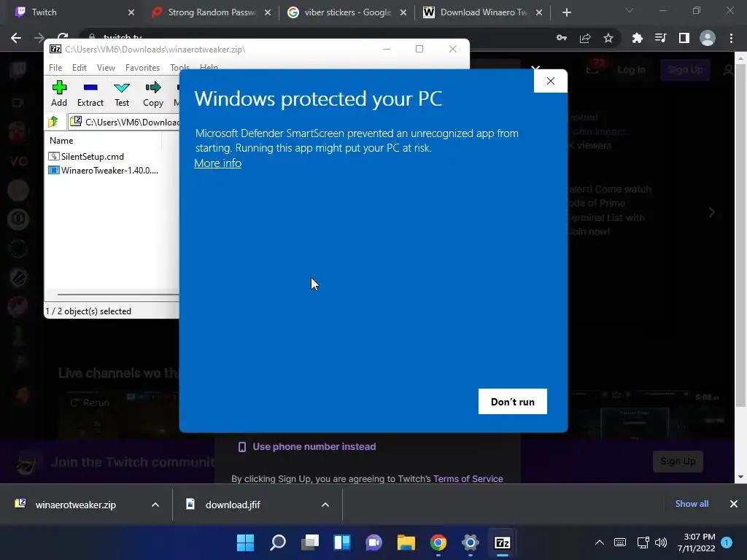
Task: Open Favorites menu in 7-Zip
Action: tap(142, 68)
